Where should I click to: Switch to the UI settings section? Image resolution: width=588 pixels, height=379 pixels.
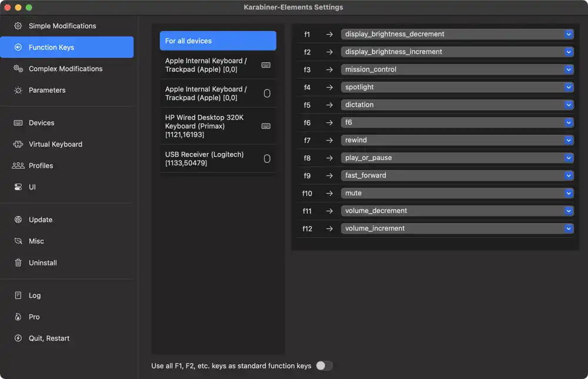(x=32, y=187)
